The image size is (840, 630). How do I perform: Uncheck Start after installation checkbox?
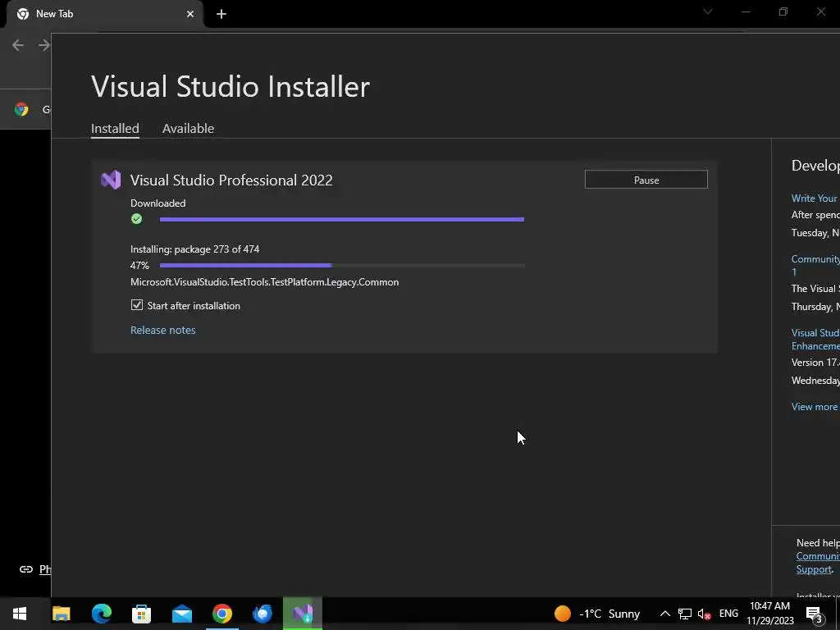[137, 305]
